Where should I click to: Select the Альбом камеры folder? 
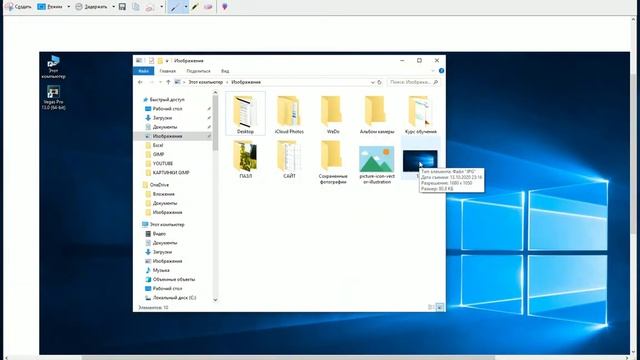[377, 115]
